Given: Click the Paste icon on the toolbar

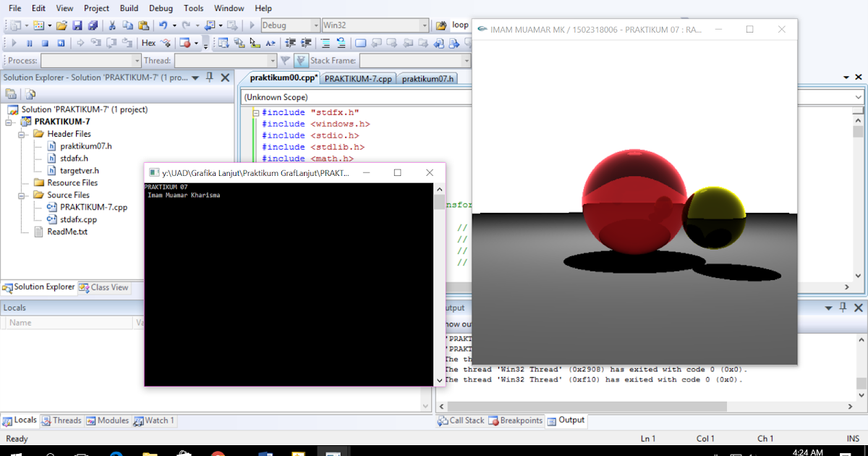Looking at the screenshot, I should point(144,25).
